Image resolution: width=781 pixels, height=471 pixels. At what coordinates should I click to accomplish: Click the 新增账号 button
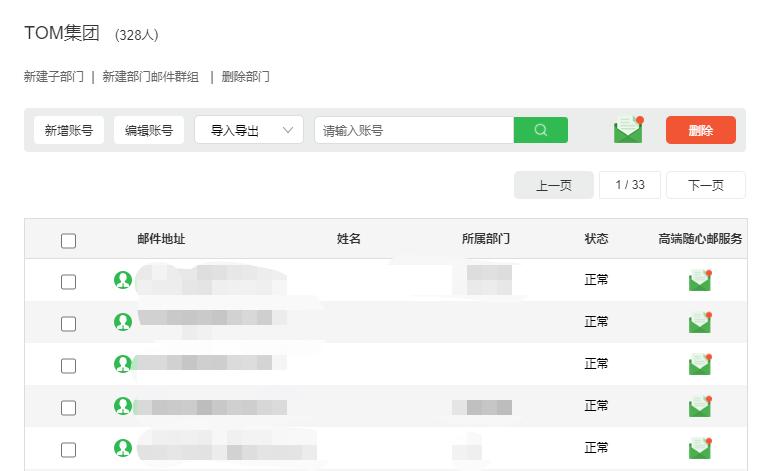coord(69,130)
